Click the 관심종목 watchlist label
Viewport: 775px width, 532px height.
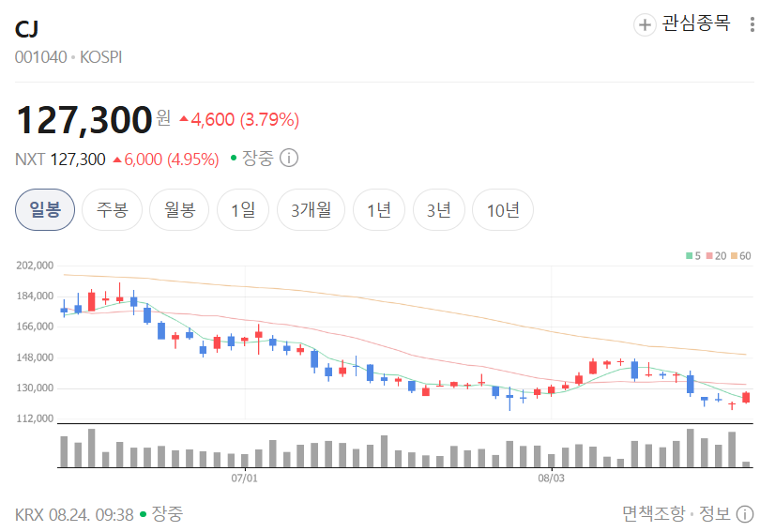(x=696, y=23)
